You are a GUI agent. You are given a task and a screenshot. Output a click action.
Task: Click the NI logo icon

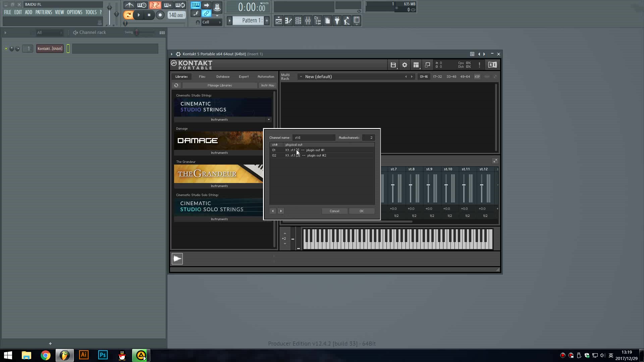(x=492, y=65)
